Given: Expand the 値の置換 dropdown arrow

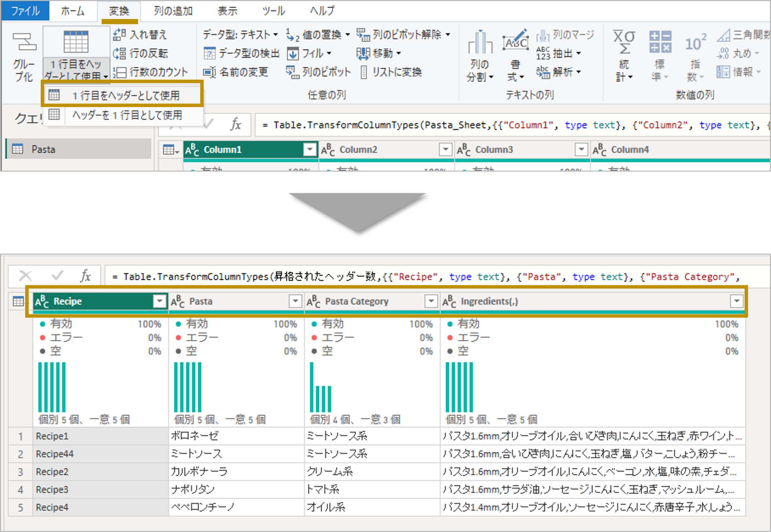Looking at the screenshot, I should 348,35.
